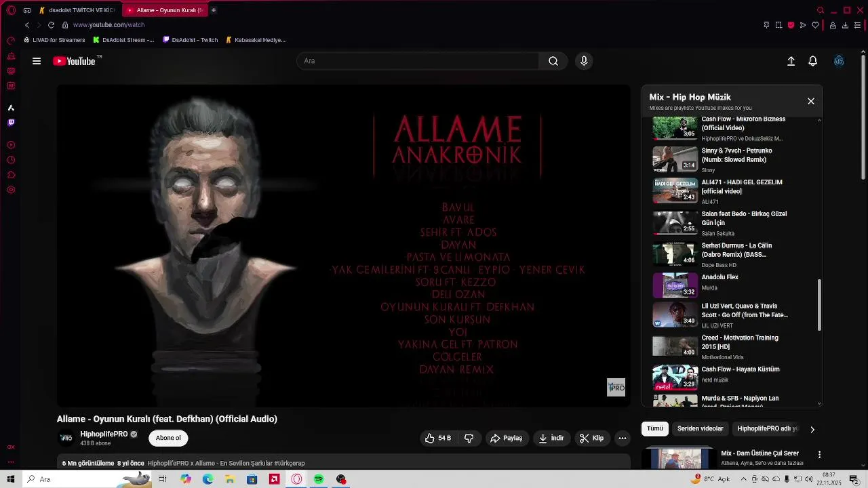Open options for Mix - Dam Üstüne Çul Serer

click(819, 455)
